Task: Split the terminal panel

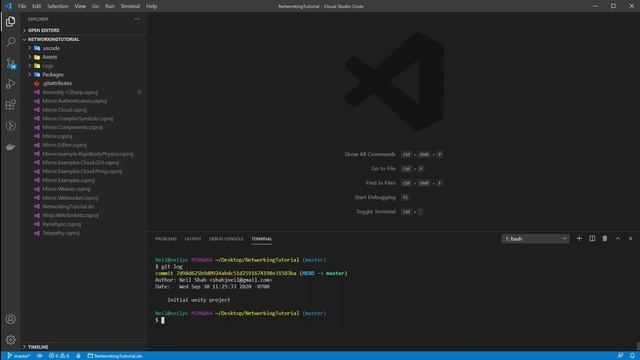Action: (x=592, y=239)
